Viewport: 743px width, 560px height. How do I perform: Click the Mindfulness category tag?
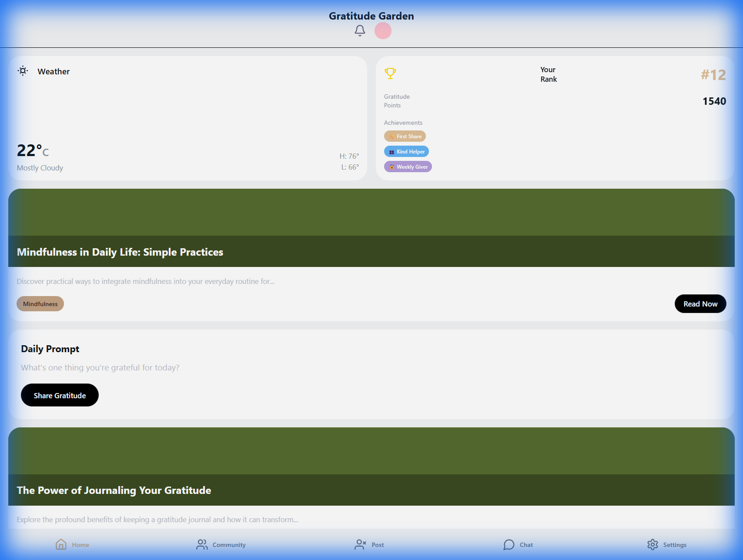tap(40, 304)
